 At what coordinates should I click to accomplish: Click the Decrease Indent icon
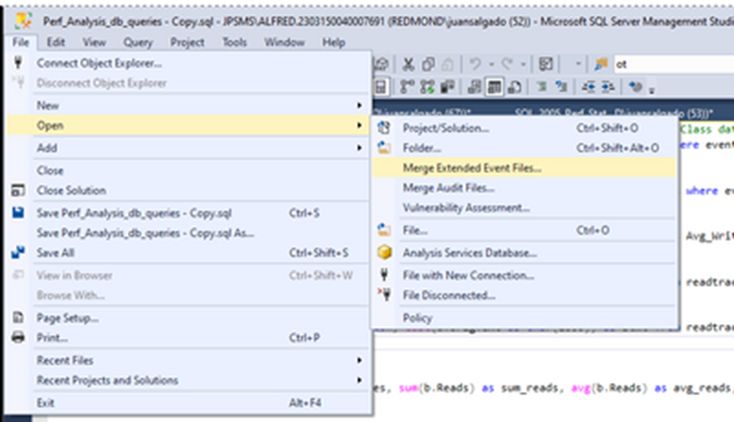click(588, 87)
